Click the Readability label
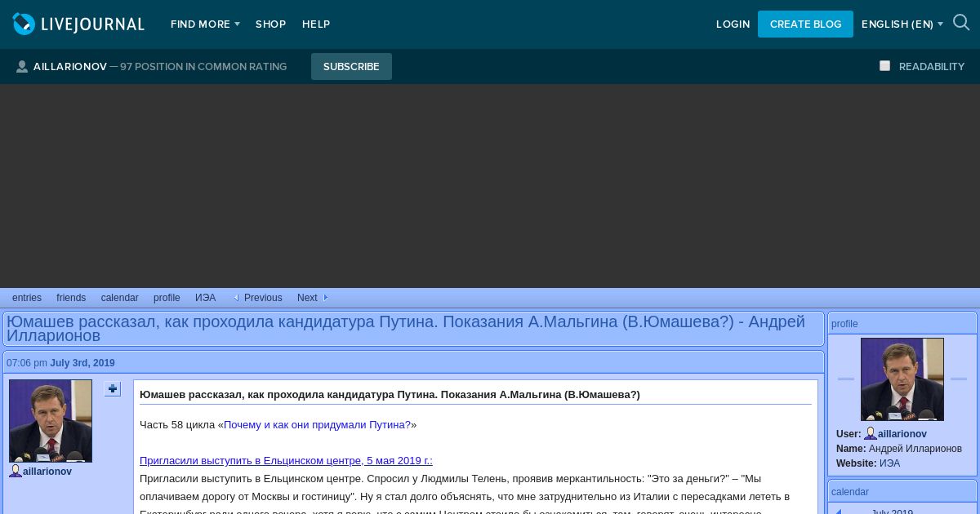The height and width of the screenshot is (514, 980). tap(932, 67)
